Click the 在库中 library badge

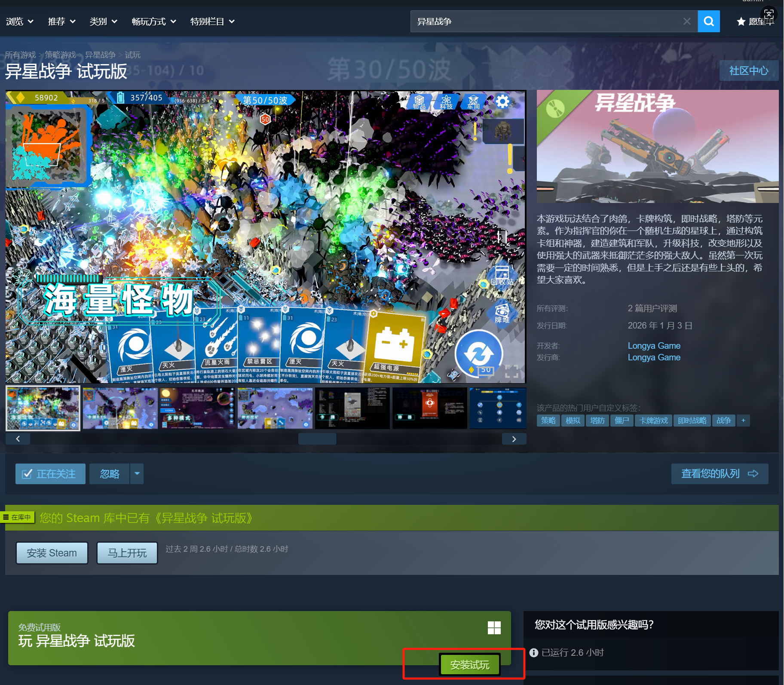coord(18,517)
